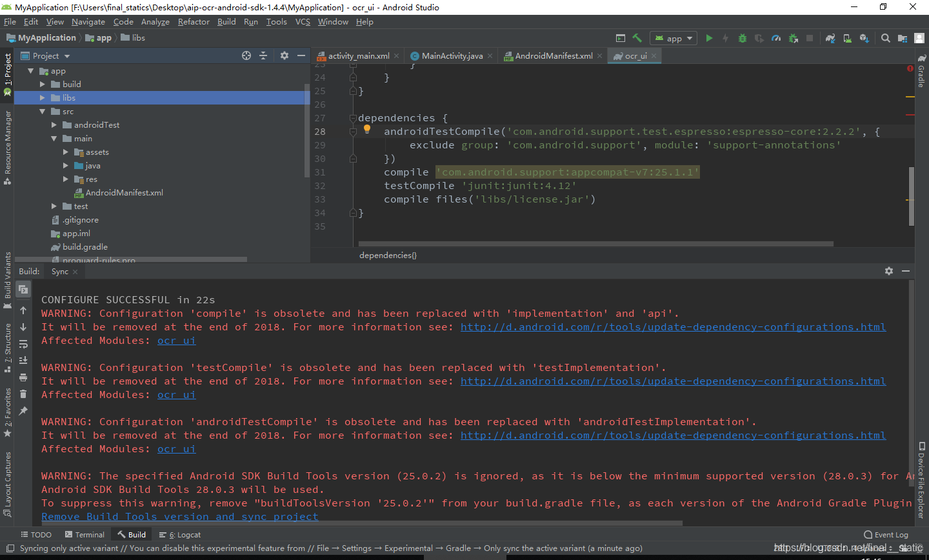Image resolution: width=929 pixels, height=560 pixels.
Task: Collapse all in Project panel icon
Action: pos(263,56)
